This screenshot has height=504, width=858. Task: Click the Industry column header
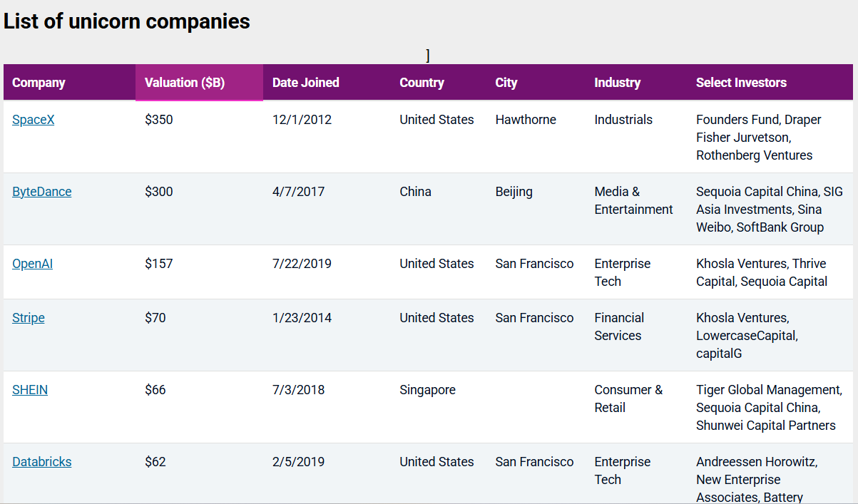(617, 83)
